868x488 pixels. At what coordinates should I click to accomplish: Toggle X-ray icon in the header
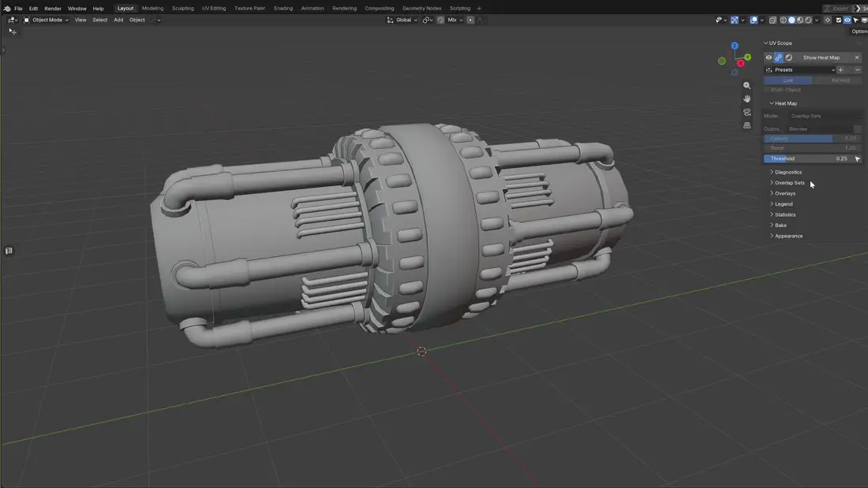pos(773,20)
